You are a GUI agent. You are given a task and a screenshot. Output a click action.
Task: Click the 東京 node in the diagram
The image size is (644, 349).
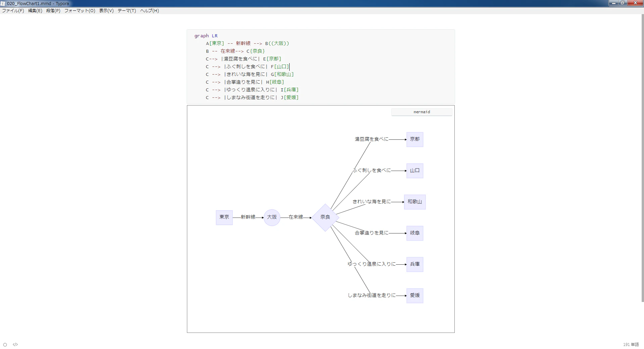coord(224,217)
